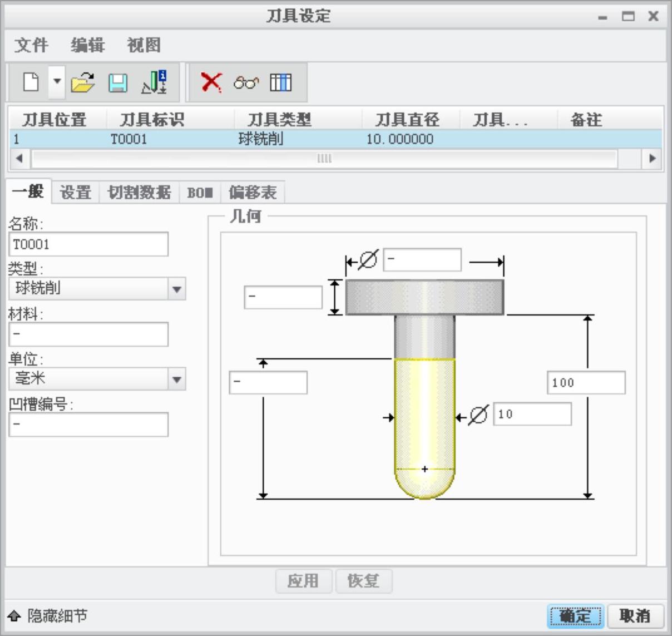
Task: Select the T0001 row in tool table
Action: (336, 139)
